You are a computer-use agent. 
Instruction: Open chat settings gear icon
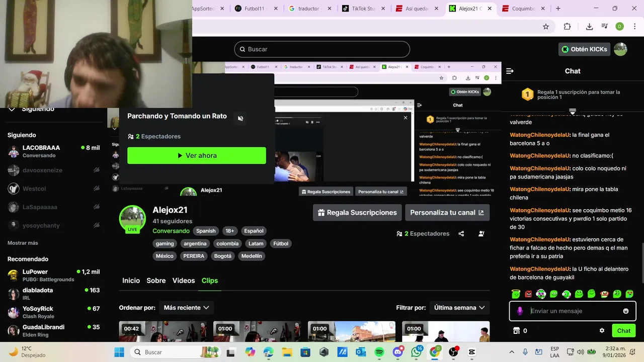point(602,330)
